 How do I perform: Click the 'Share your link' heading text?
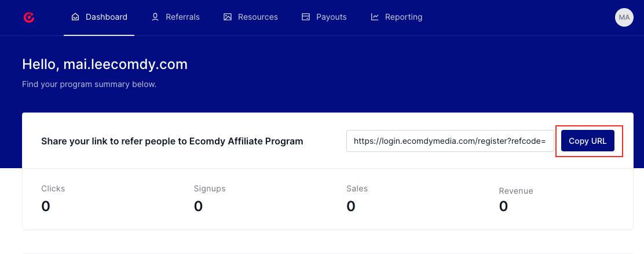pos(172,141)
